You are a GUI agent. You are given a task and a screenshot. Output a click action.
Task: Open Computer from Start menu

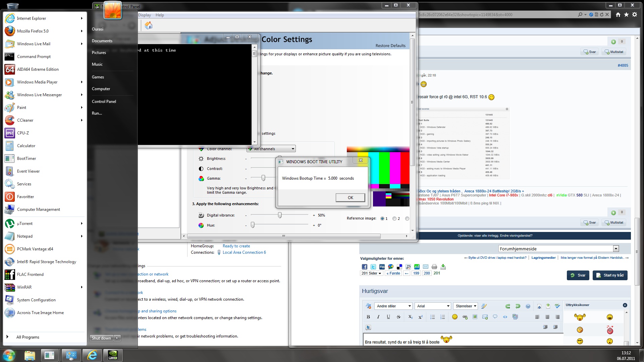point(101,89)
